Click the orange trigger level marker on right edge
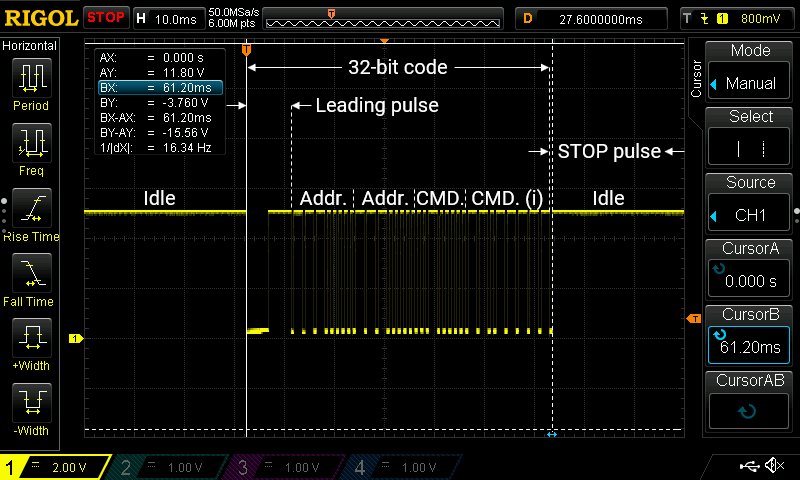Image resolution: width=800 pixels, height=480 pixels. [x=694, y=318]
